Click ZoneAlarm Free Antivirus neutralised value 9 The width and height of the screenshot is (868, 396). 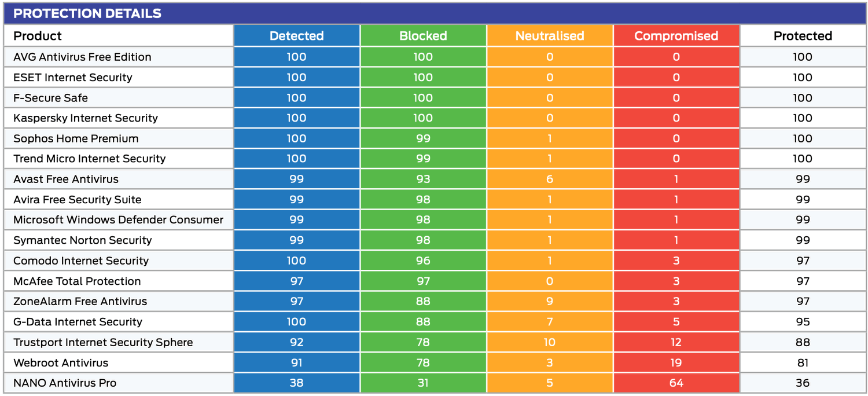point(550,302)
